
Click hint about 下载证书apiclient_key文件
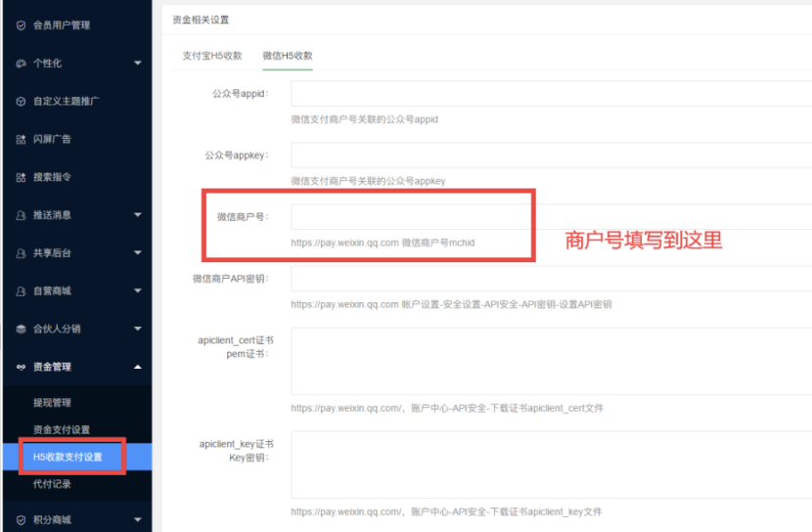(x=446, y=511)
